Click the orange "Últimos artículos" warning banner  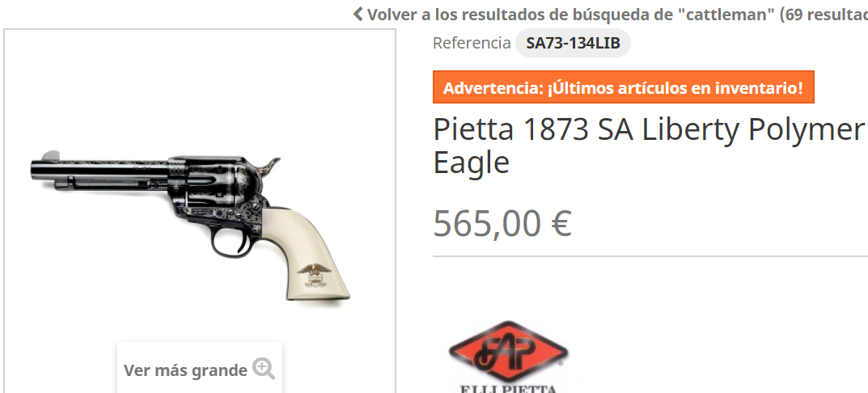[624, 87]
